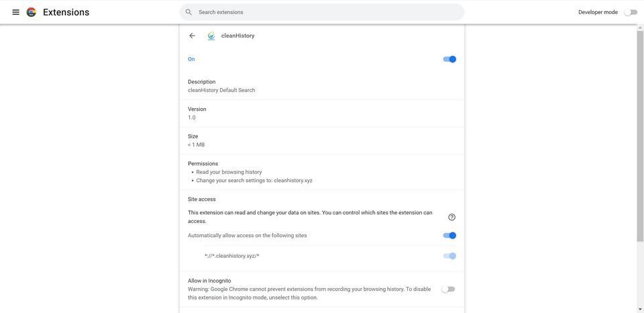644x313 pixels.
Task: Click the blue On status label
Action: tap(191, 59)
